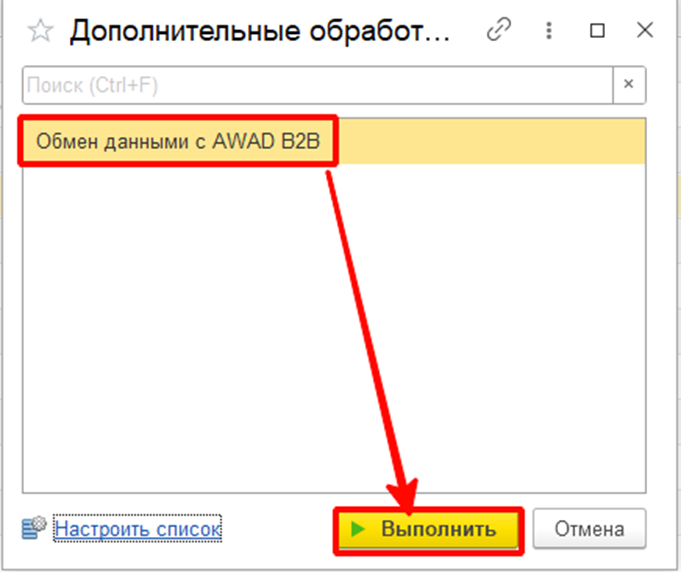Open the three-dot More menu
The height and width of the screenshot is (572, 681).
pos(549,30)
